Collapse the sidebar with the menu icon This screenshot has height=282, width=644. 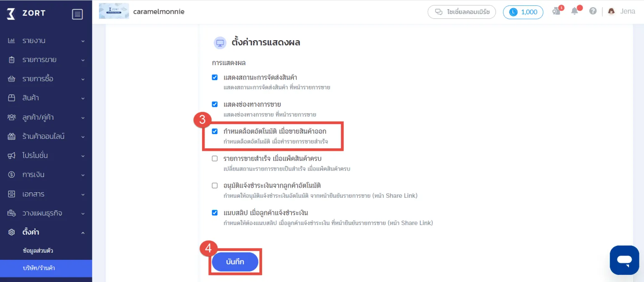click(x=77, y=14)
